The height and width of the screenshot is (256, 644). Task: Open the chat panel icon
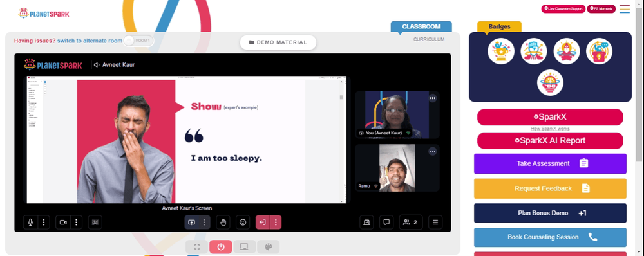pyautogui.click(x=386, y=223)
